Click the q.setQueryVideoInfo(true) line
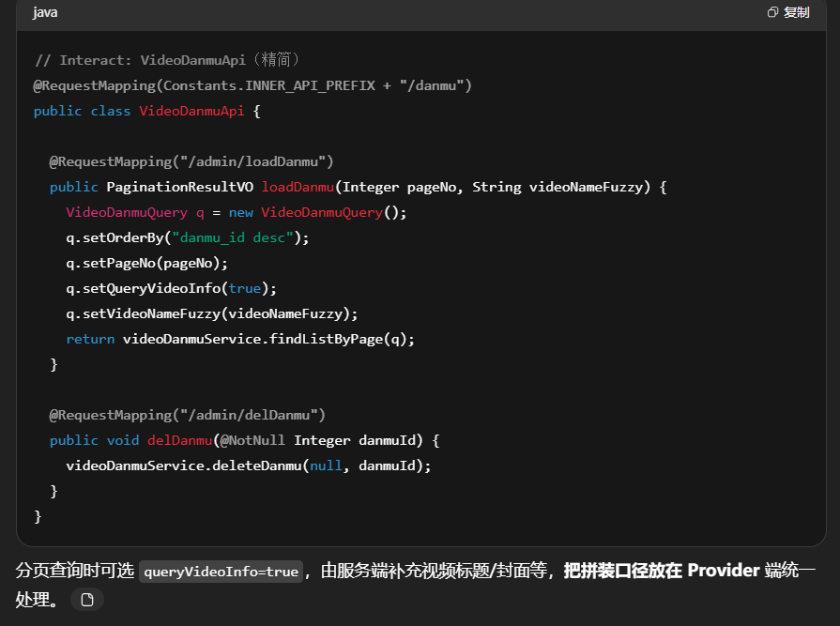The height and width of the screenshot is (626, 840). [x=171, y=288]
